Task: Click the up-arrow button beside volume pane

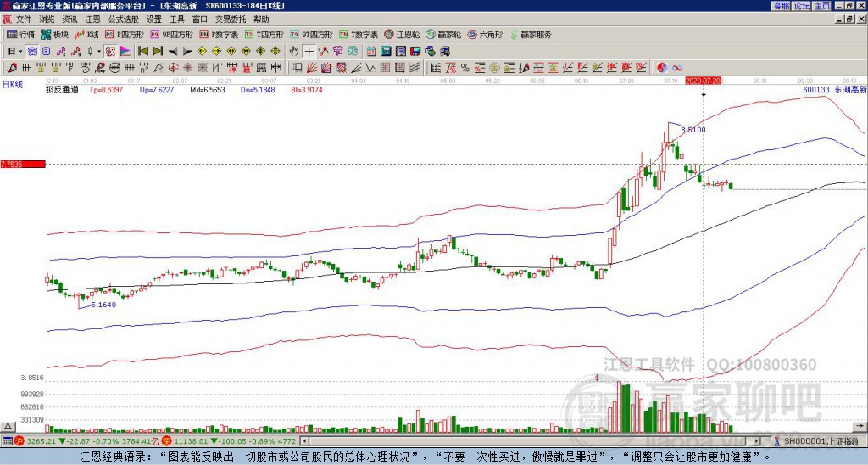Action: (7, 426)
